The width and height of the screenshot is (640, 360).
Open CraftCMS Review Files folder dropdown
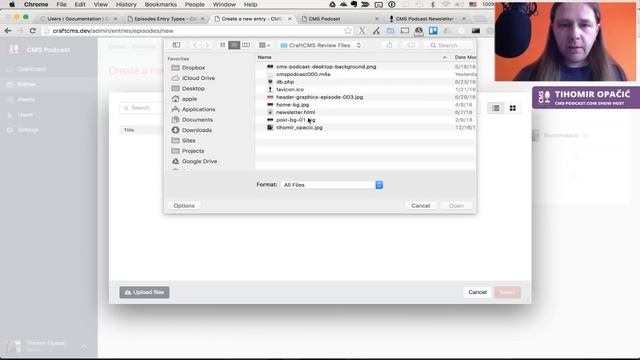point(320,45)
